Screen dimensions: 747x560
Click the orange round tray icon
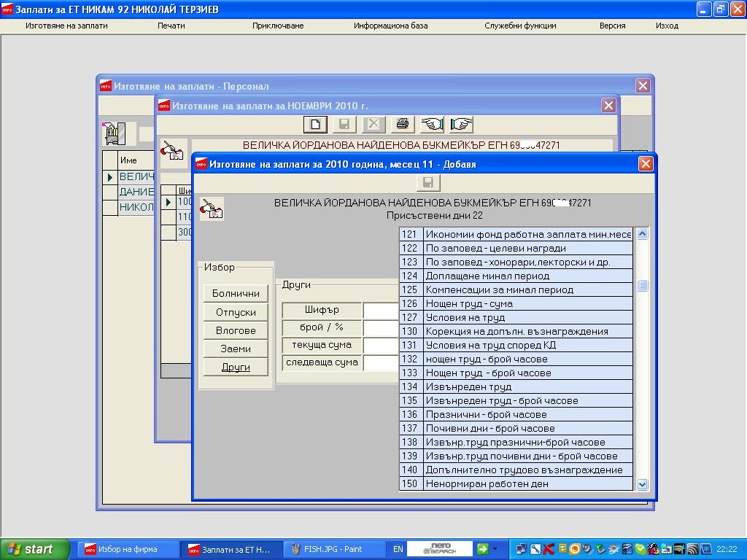click(x=575, y=549)
